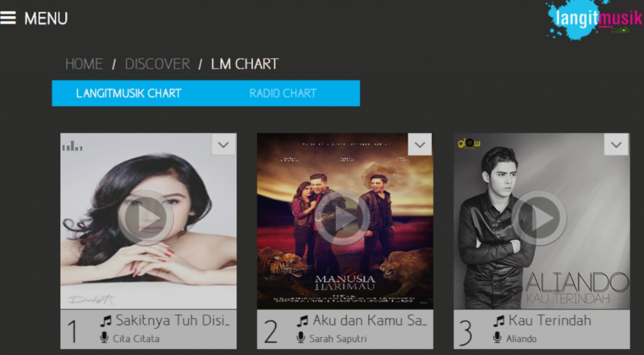Expand the dropdown arrow on Cita Citata cover
Screen dimensions: 644x355
click(x=223, y=145)
